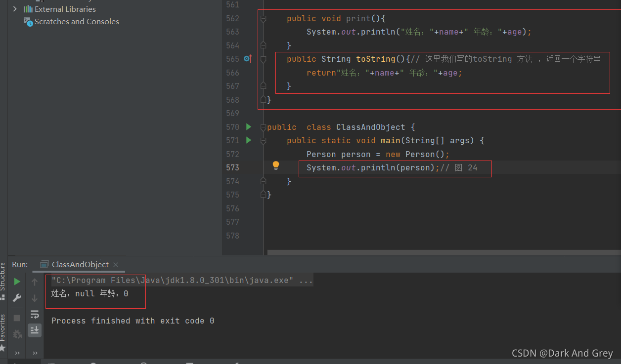Click 'print' method name on line 562

pyautogui.click(x=358, y=19)
